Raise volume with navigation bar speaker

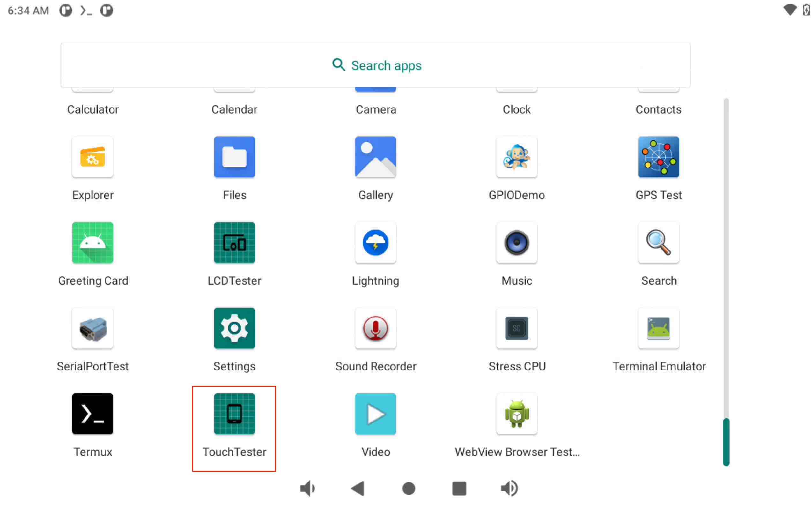pyautogui.click(x=509, y=488)
